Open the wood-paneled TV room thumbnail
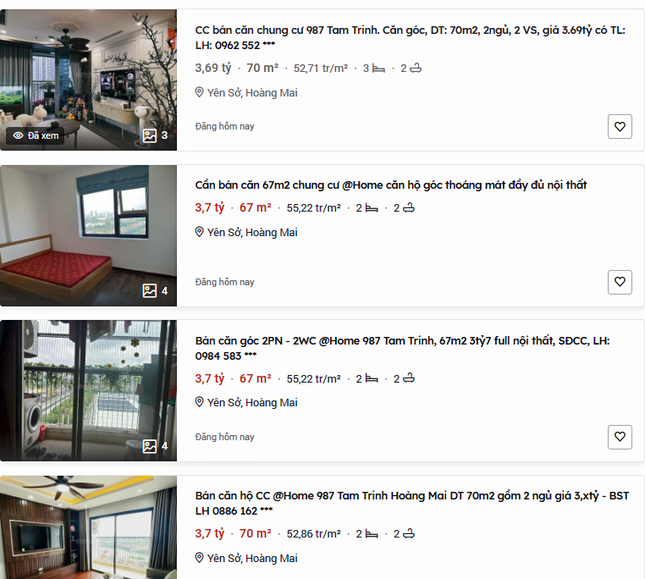 tap(88, 527)
